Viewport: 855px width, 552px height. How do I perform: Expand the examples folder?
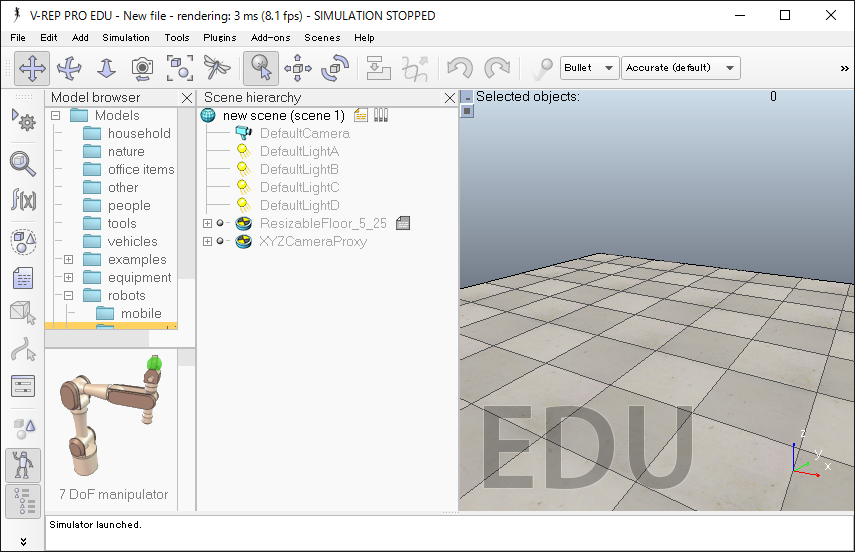click(x=69, y=260)
